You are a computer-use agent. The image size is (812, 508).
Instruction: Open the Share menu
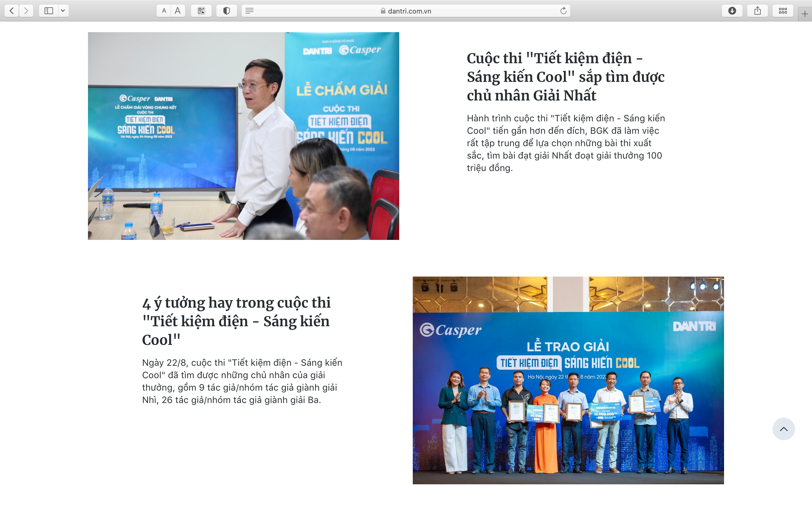[x=758, y=11]
